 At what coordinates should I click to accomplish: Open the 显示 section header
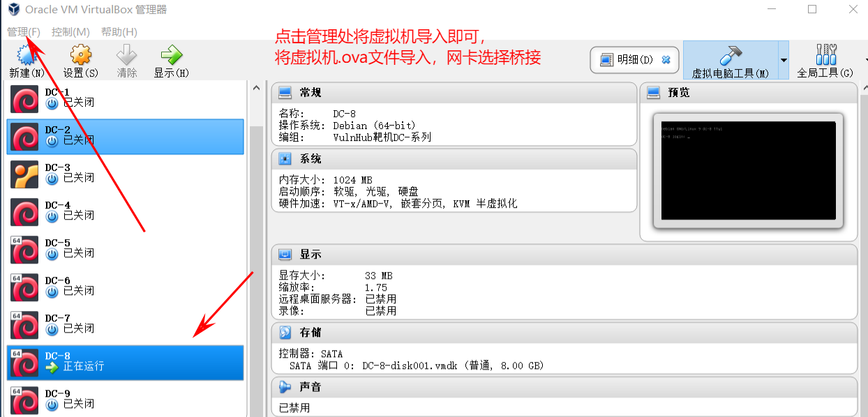point(564,255)
